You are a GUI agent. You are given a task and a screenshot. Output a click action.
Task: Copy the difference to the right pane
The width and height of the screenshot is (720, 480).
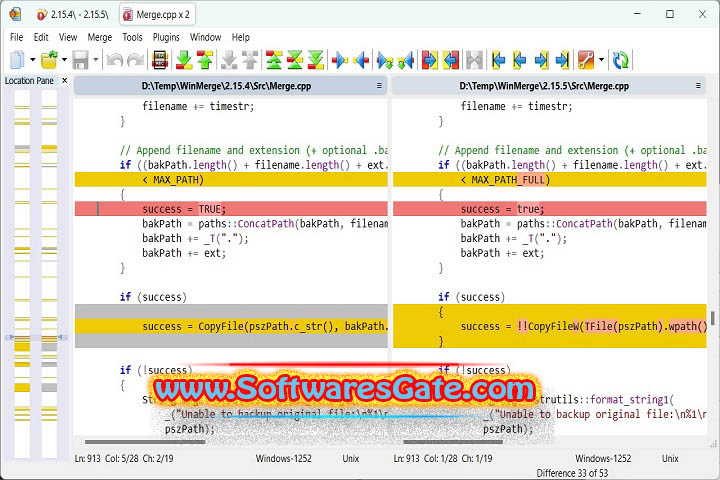point(340,60)
